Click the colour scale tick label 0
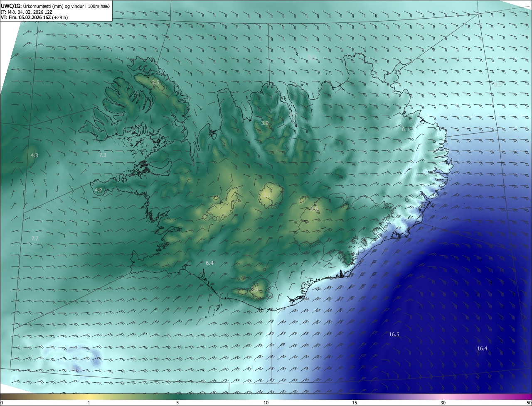The width and height of the screenshot is (532, 406). click(x=2, y=403)
